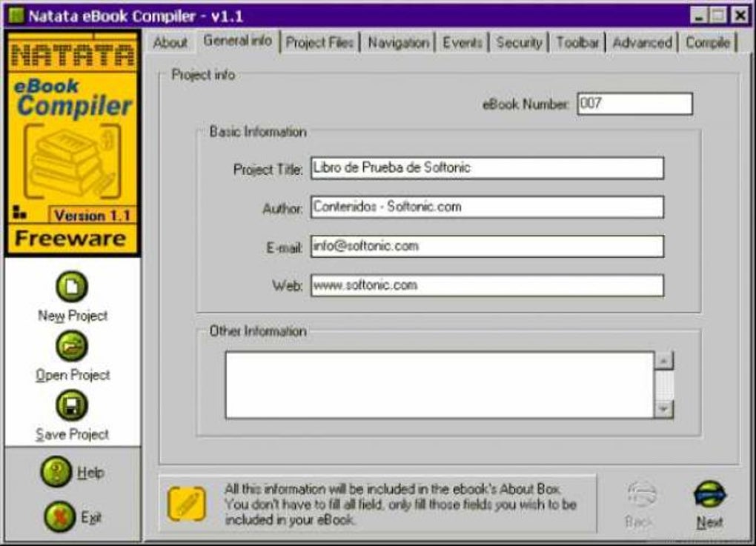Click the New Project label
756x546 pixels.
tap(73, 316)
